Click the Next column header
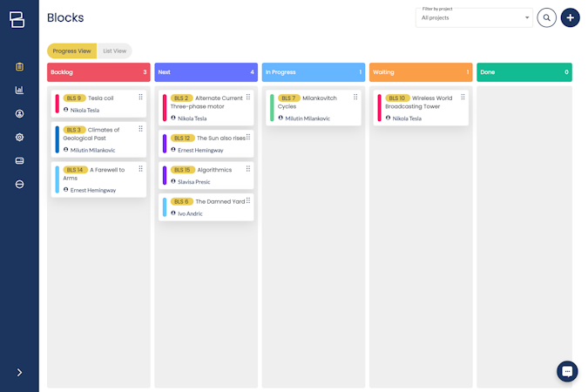The height and width of the screenshot is (392, 588). coord(206,72)
